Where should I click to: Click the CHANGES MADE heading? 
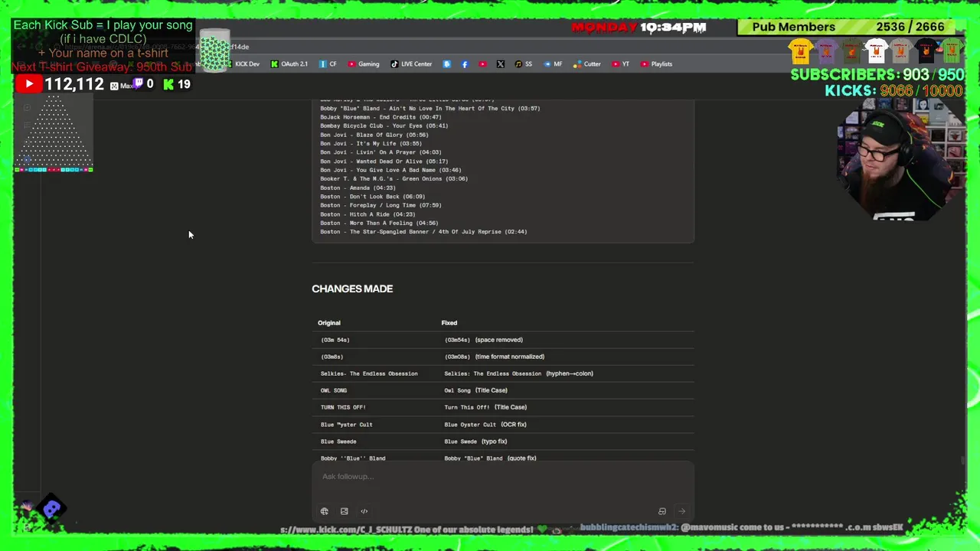[352, 289]
